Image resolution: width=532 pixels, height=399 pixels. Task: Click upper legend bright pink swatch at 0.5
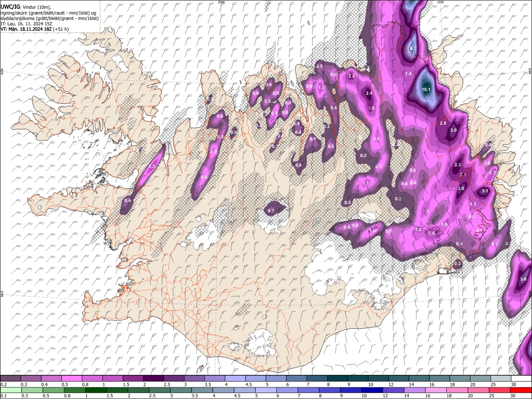[x=71, y=379]
